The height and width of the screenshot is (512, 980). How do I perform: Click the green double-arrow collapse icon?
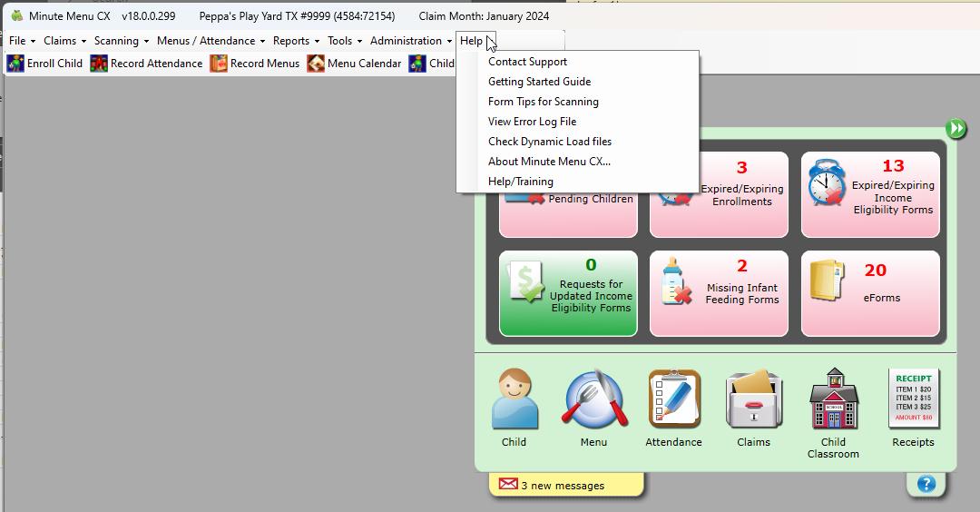tap(955, 129)
